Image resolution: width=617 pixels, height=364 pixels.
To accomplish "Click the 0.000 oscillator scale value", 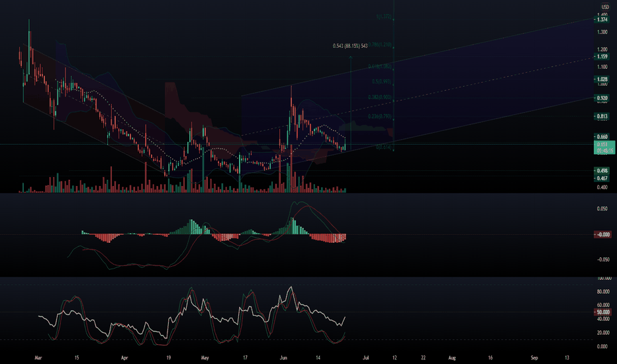I will click(602, 347).
